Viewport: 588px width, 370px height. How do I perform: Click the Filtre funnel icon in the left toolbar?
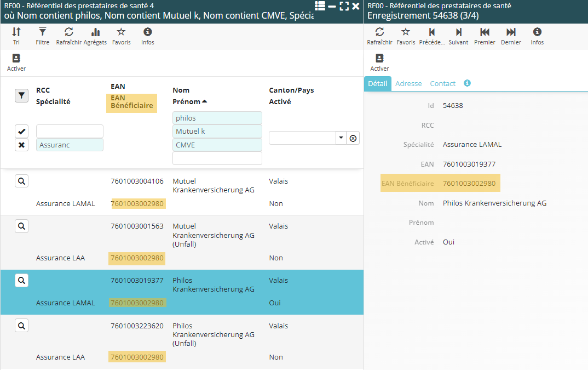[42, 36]
